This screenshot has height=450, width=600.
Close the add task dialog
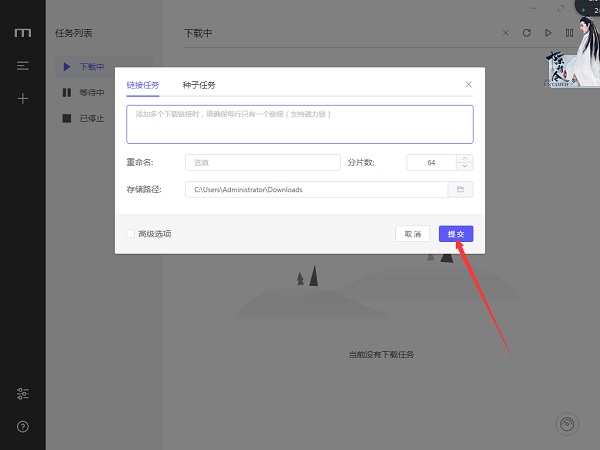click(468, 85)
